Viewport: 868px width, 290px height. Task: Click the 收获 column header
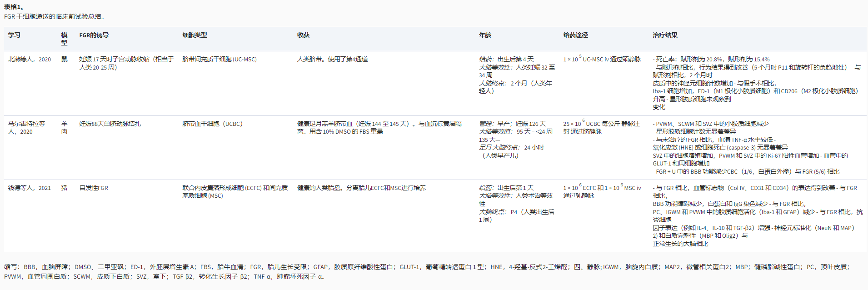pyautogui.click(x=303, y=35)
